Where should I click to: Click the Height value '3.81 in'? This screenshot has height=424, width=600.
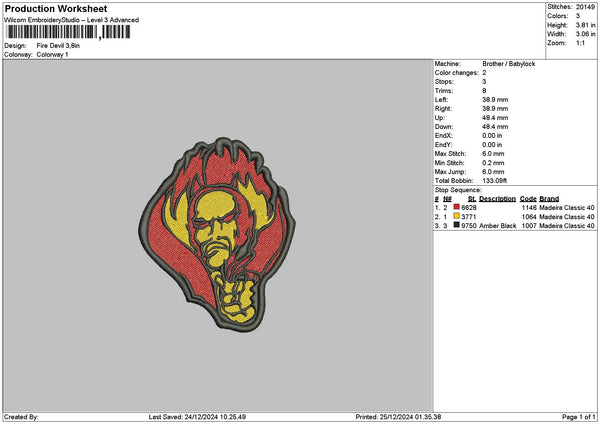pyautogui.click(x=585, y=25)
